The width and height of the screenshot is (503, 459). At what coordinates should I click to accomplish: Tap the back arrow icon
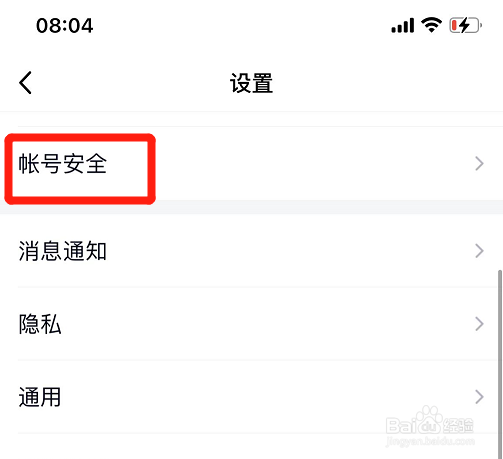[25, 82]
